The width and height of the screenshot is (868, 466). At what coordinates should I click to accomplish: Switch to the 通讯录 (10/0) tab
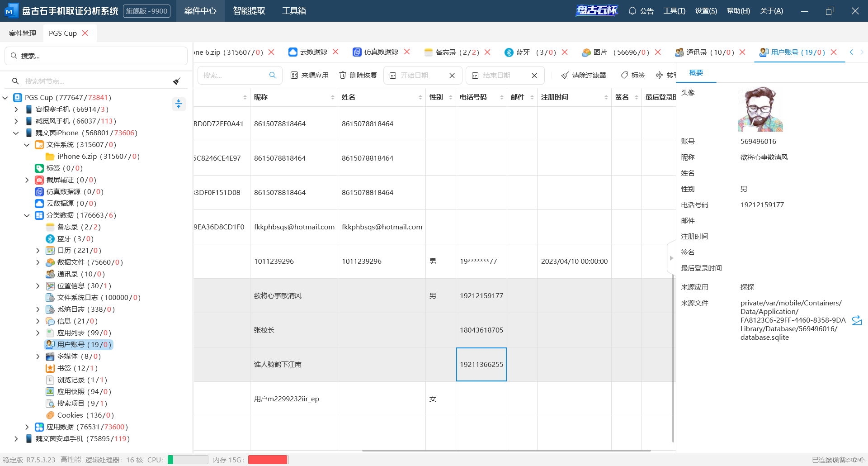(710, 52)
